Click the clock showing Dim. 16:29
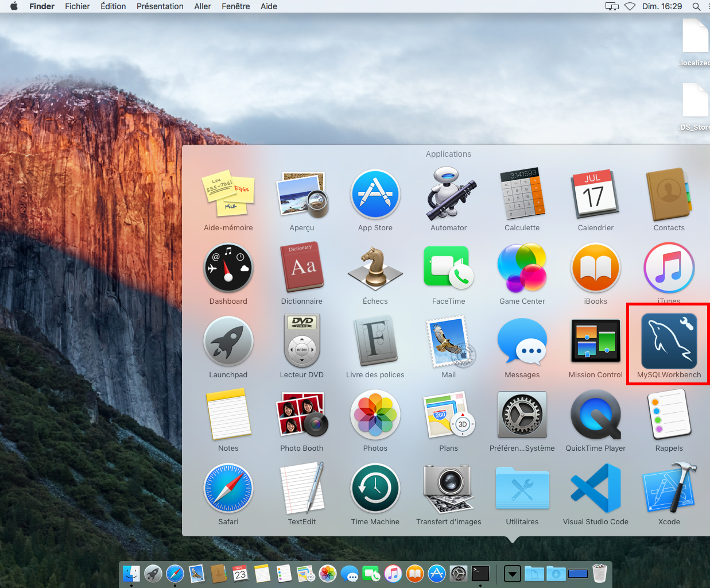This screenshot has height=588, width=710. [x=662, y=6]
